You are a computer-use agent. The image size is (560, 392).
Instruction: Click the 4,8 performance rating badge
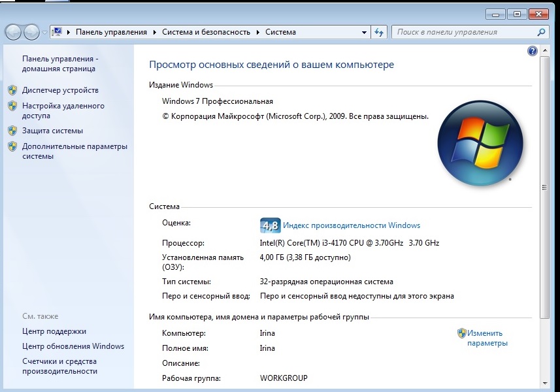(270, 225)
